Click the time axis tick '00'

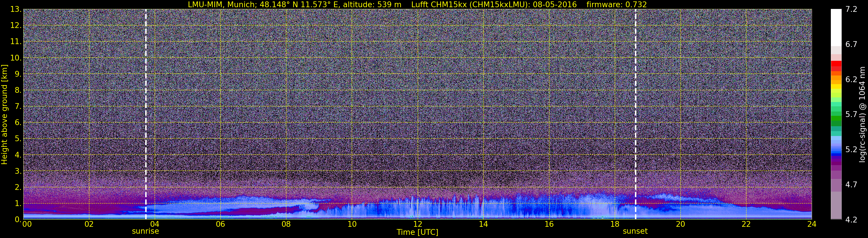pos(27,224)
